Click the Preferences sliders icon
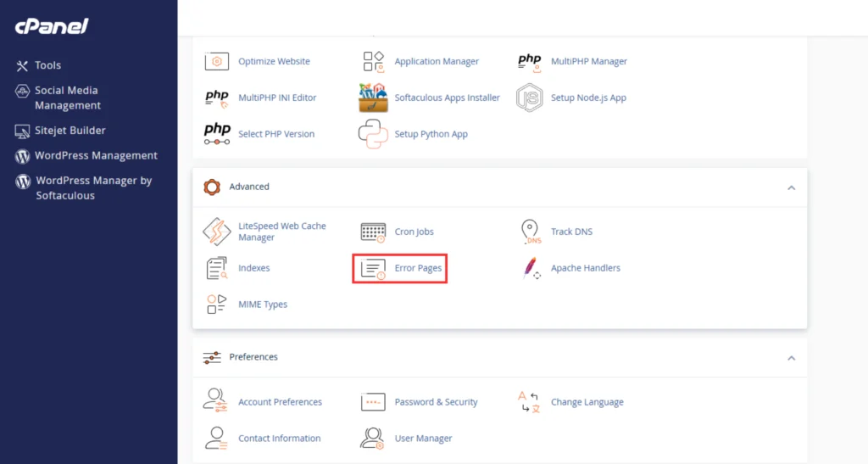The image size is (868, 464). (x=211, y=358)
